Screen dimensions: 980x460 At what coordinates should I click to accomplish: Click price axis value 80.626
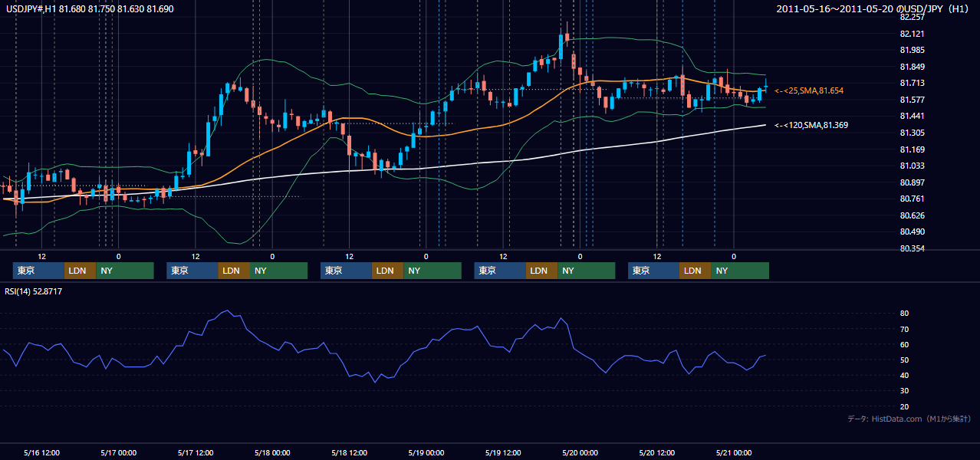point(912,215)
